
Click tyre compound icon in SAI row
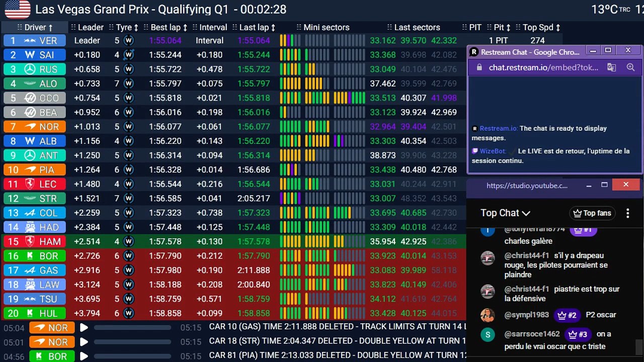pos(129,55)
